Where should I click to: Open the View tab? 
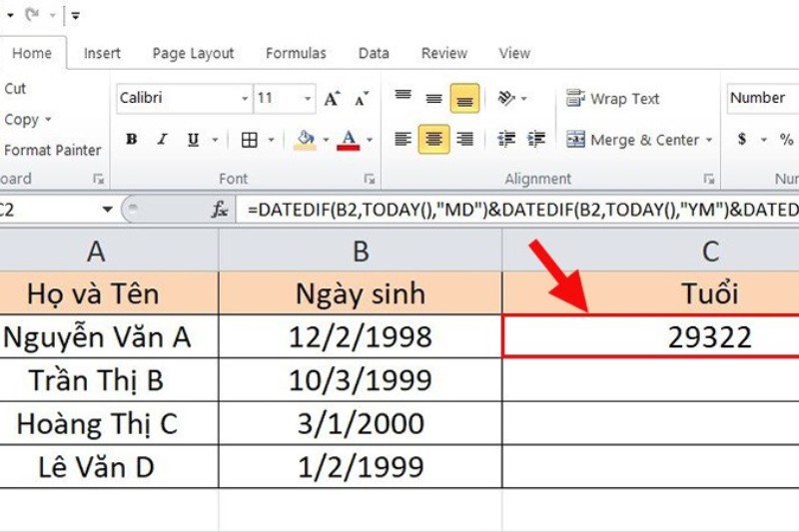coord(514,54)
